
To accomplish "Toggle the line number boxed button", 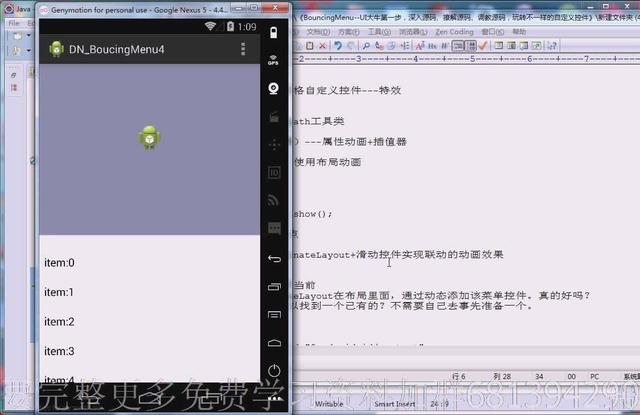I will pyautogui.click(x=471, y=46).
